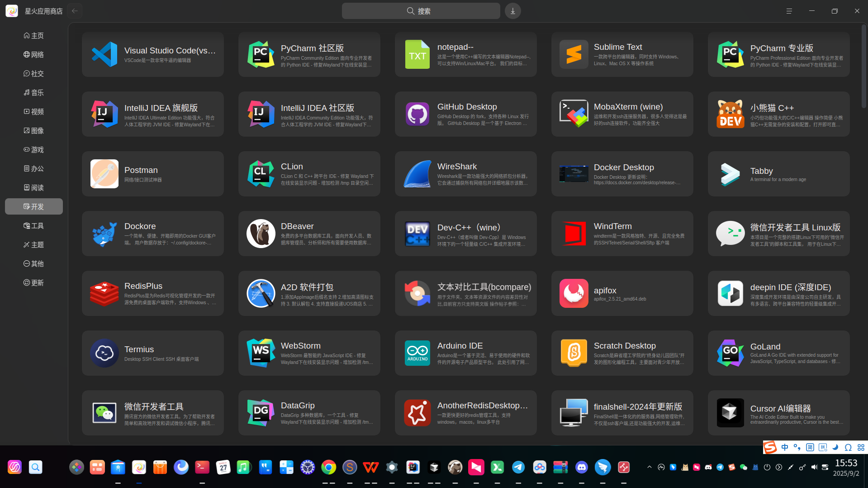
Task: Open the DataGrip app card
Action: click(x=309, y=413)
